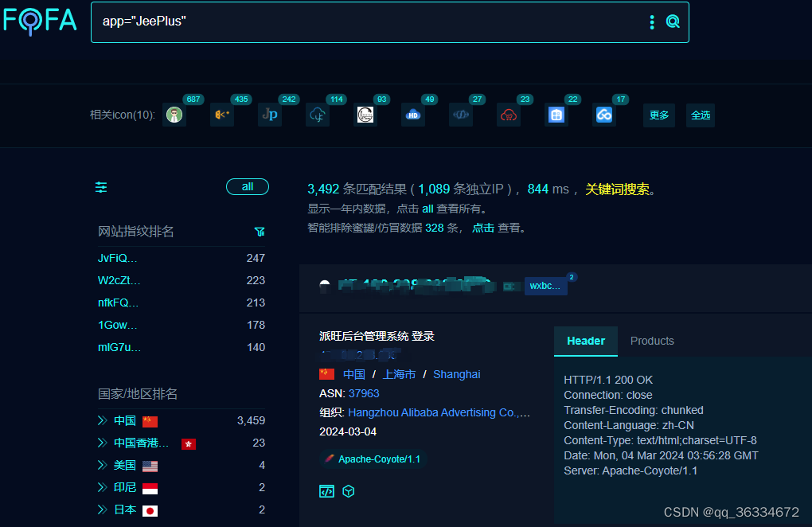Select the red cloud icon with 23 results
Viewport: 812px width, 527px height.
pyautogui.click(x=509, y=115)
